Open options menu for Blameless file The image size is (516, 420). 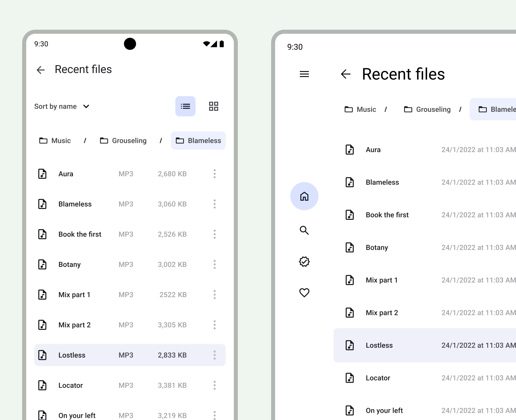[215, 204]
